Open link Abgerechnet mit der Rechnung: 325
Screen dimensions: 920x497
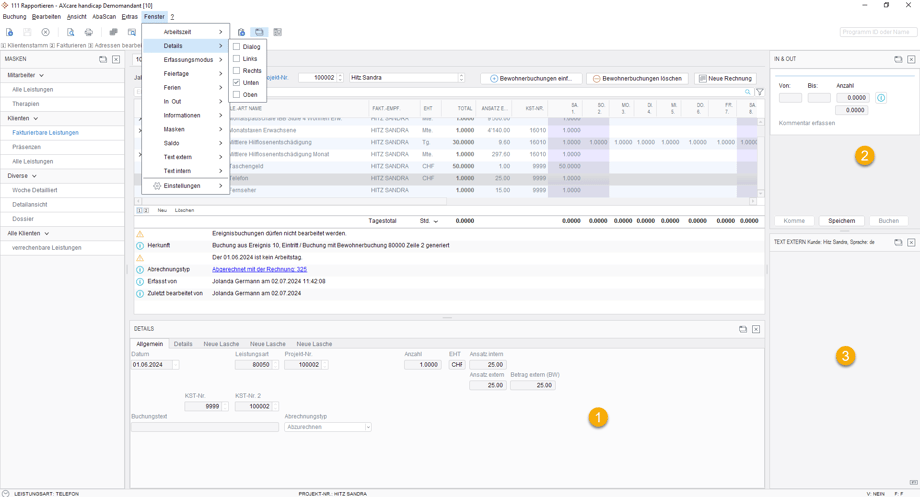[259, 270]
